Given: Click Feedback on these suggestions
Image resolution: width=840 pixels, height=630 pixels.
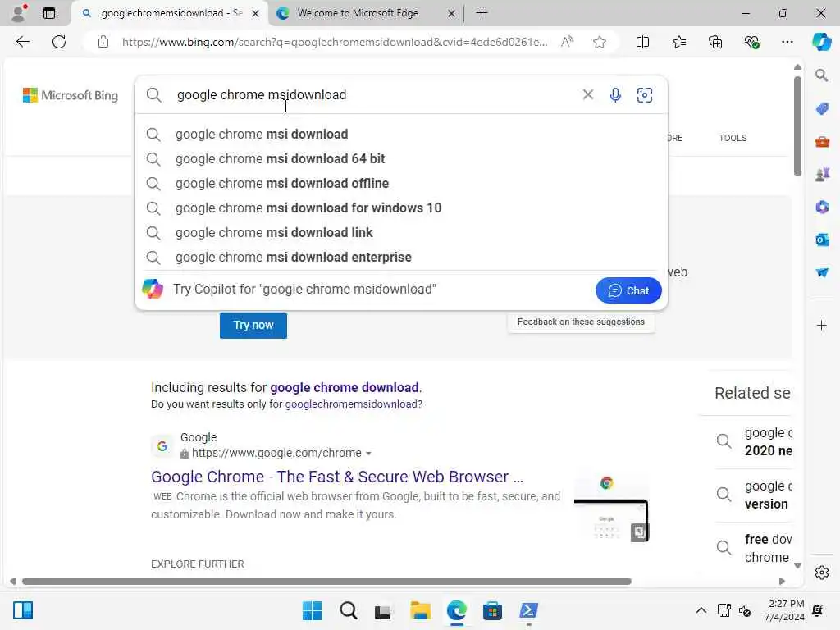Looking at the screenshot, I should [x=581, y=322].
